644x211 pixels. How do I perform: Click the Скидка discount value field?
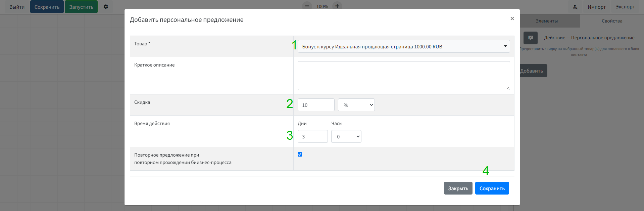tap(316, 105)
